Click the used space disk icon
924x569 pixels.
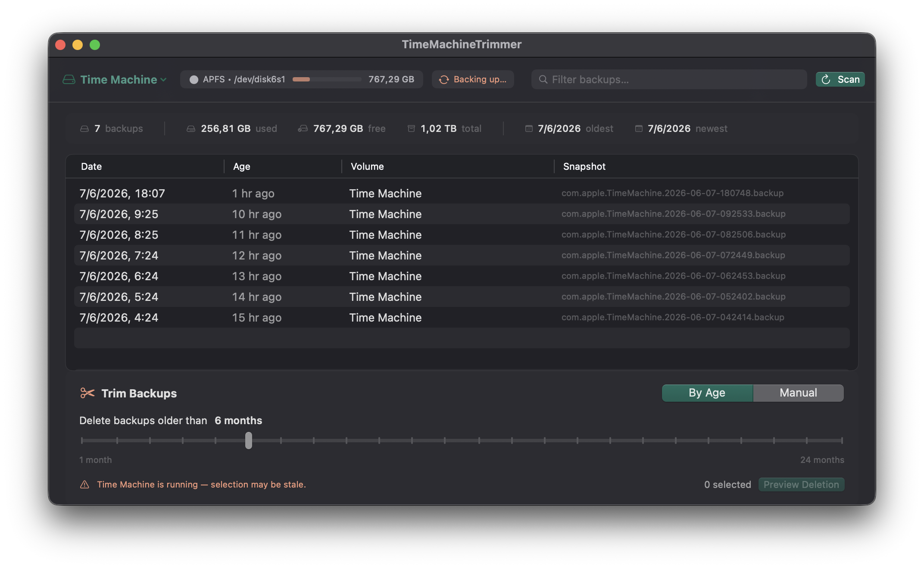[191, 129]
